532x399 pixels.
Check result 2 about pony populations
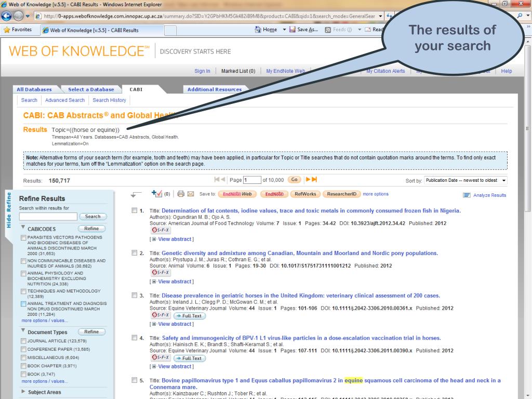135,253
